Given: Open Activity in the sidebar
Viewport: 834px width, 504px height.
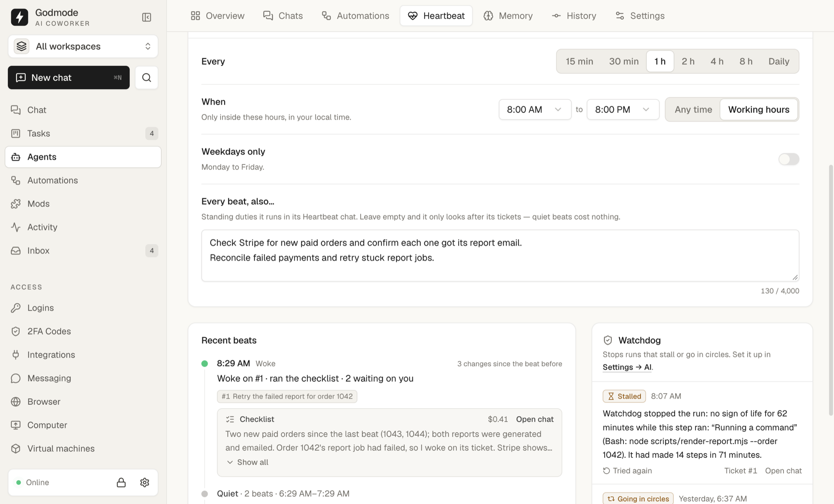Looking at the screenshot, I should click(83, 227).
